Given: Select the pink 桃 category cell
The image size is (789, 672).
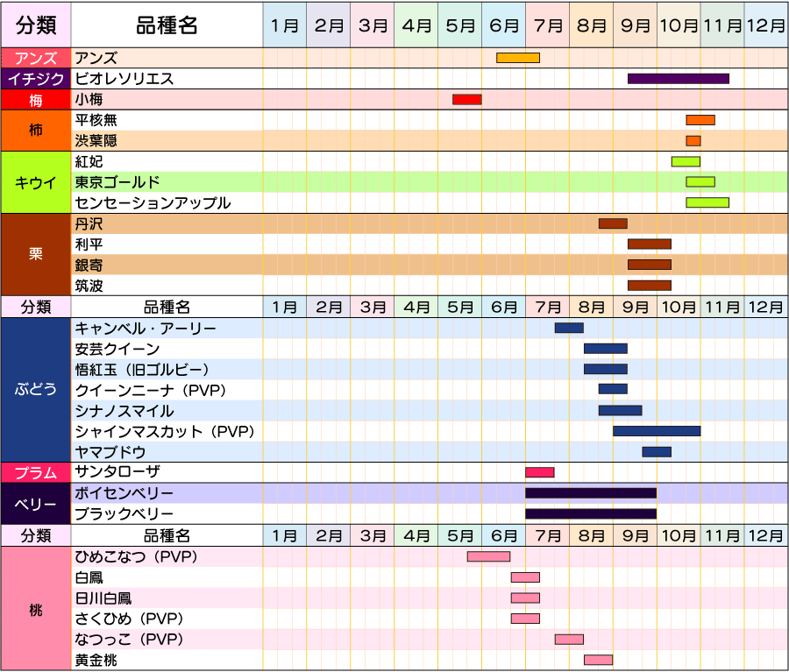Looking at the screenshot, I should [x=36, y=608].
